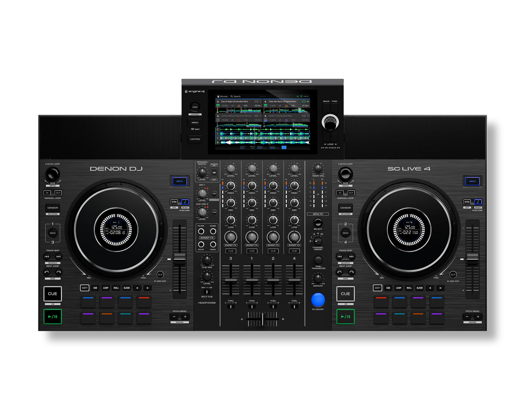This screenshot has width=525, height=420.
Task: Set manual loop OUT on right deck
Action: pos(351,193)
